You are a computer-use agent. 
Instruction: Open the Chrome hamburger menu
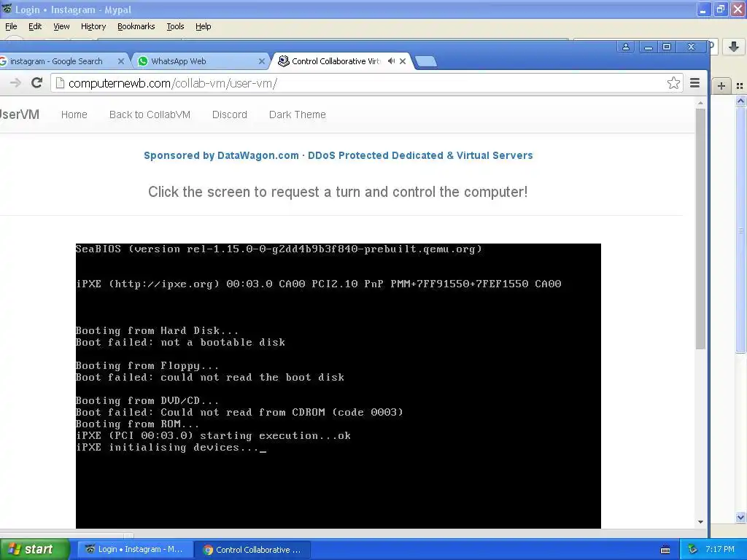(x=694, y=83)
